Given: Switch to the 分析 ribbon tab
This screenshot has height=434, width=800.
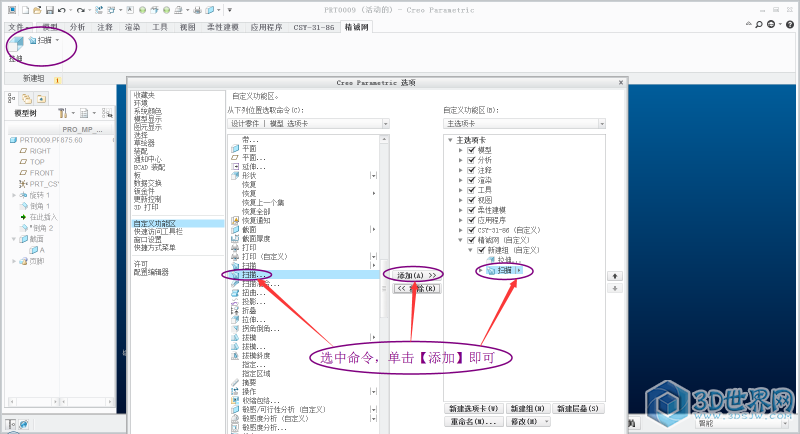Looking at the screenshot, I should [x=78, y=27].
